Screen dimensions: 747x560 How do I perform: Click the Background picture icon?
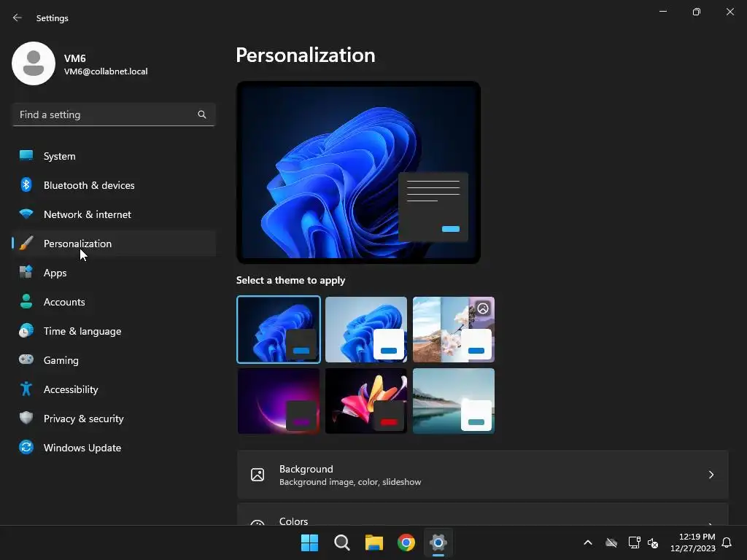click(x=258, y=475)
